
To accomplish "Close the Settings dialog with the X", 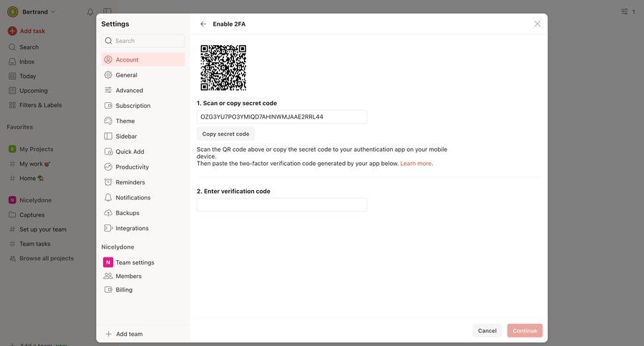I will [537, 24].
